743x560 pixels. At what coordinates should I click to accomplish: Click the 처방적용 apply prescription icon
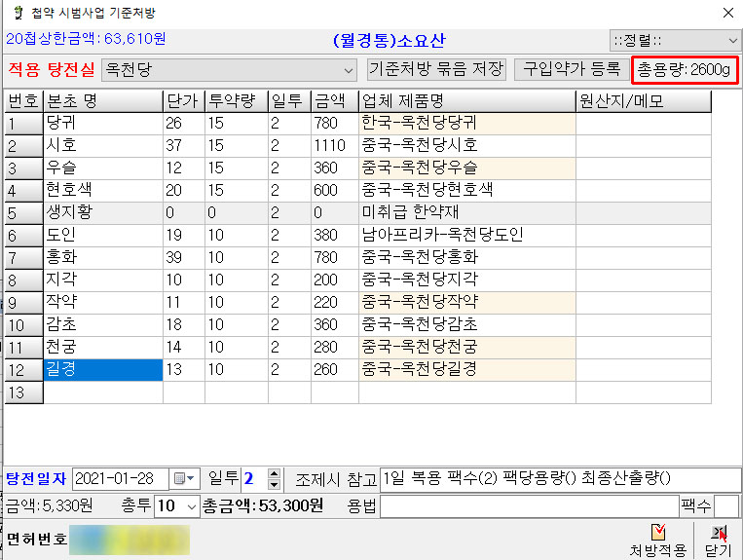(658, 533)
